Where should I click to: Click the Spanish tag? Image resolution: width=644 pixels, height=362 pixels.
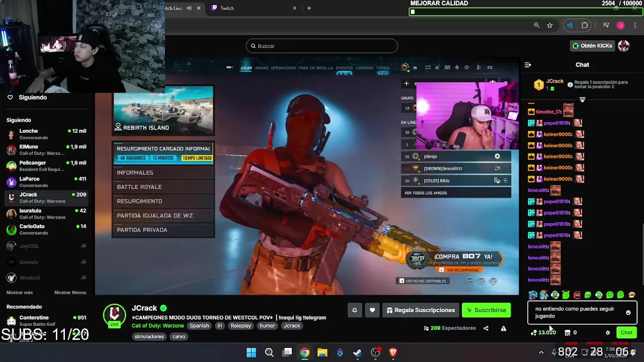coord(199,326)
